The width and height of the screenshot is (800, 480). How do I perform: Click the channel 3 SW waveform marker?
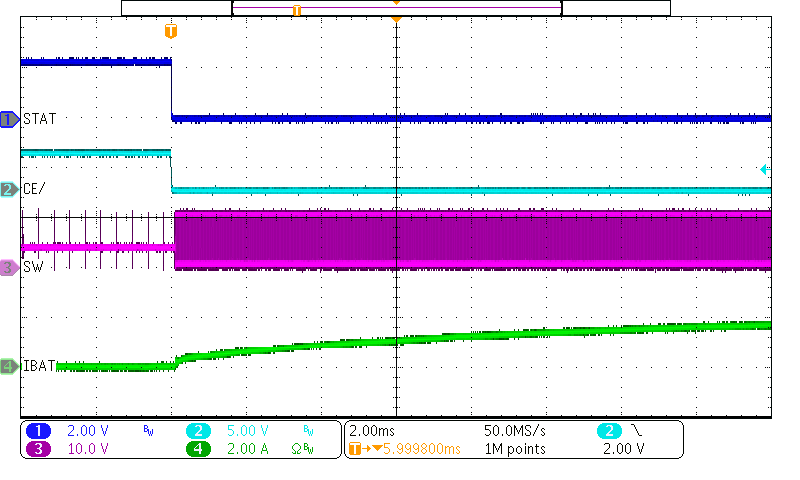pos(9,268)
